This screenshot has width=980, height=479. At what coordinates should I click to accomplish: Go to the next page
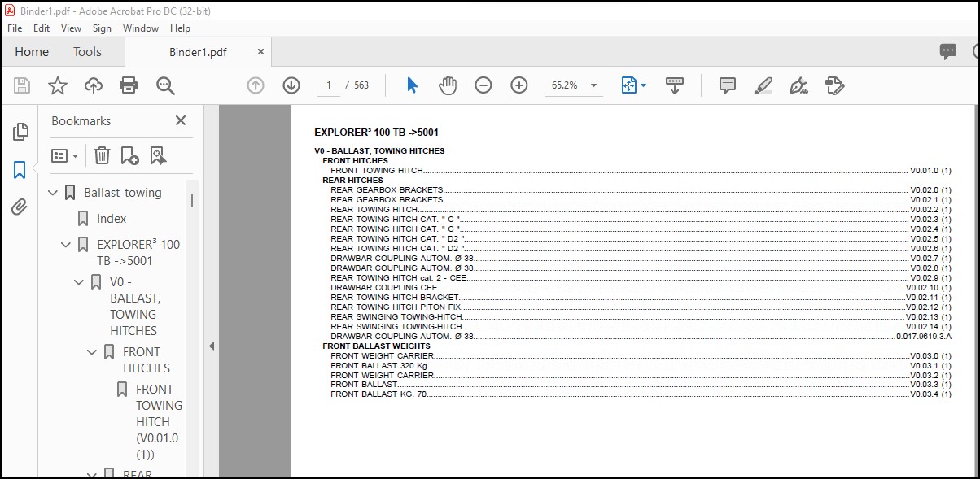pos(291,85)
